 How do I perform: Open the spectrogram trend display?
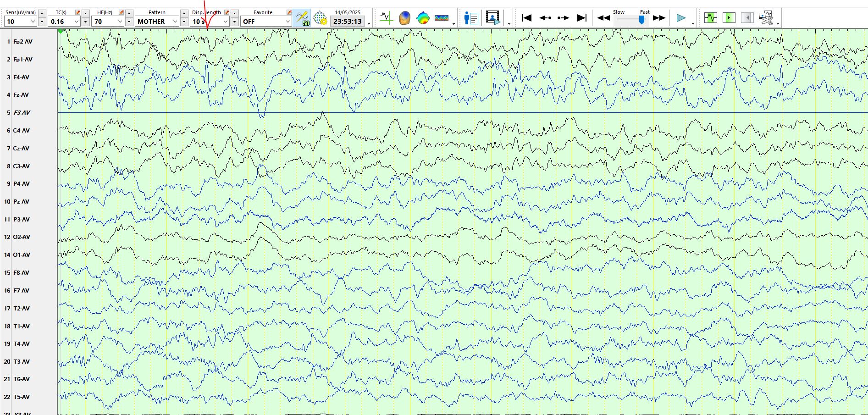point(442,18)
